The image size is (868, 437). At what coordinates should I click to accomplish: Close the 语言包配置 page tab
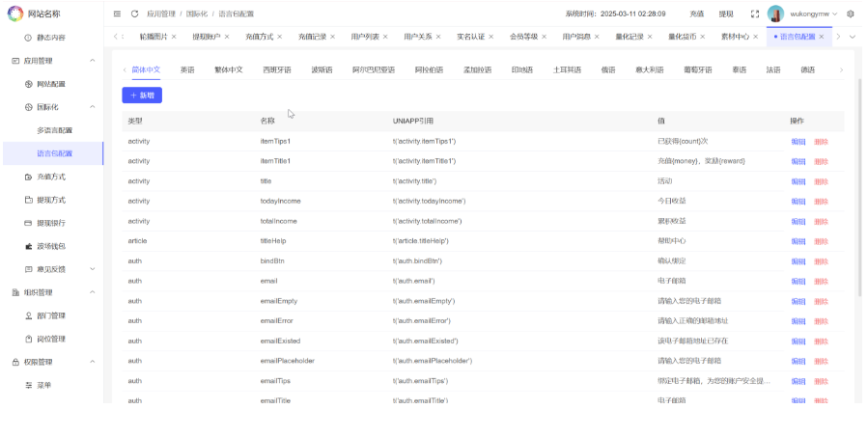[x=823, y=37]
